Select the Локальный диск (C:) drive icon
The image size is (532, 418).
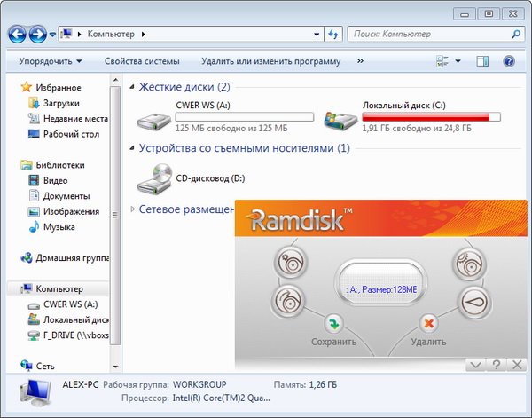click(x=340, y=121)
